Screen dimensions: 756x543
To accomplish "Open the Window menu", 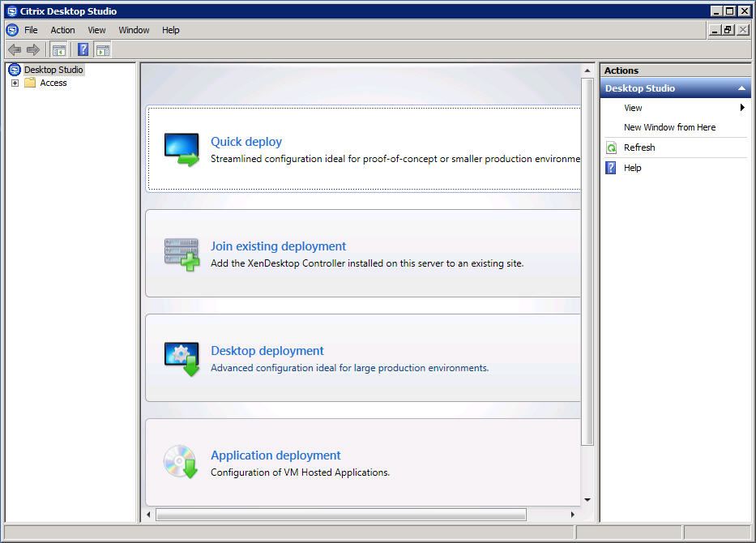I will coord(134,30).
